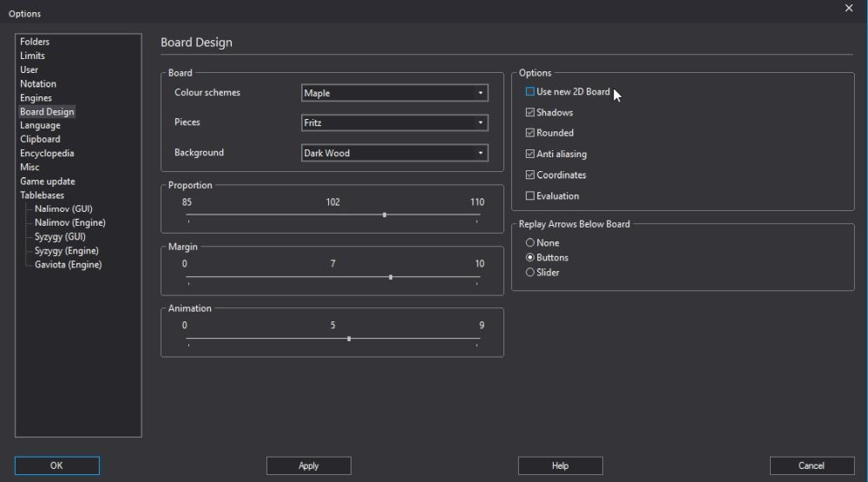Open the Colour schemes dropdown

pos(394,93)
